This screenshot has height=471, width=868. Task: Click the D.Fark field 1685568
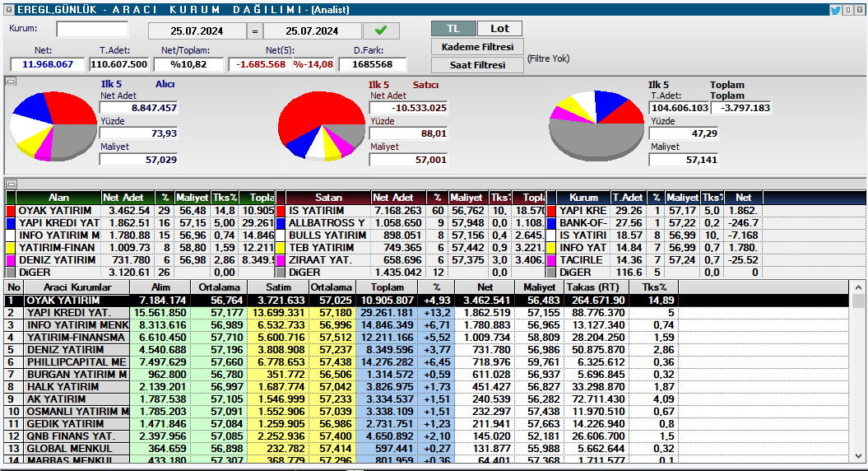(x=373, y=64)
